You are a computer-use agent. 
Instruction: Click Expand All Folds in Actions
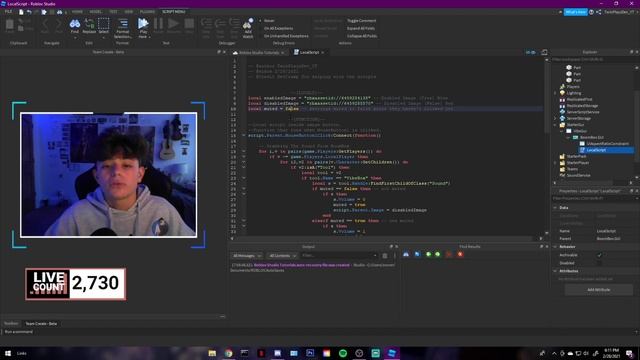point(361,28)
